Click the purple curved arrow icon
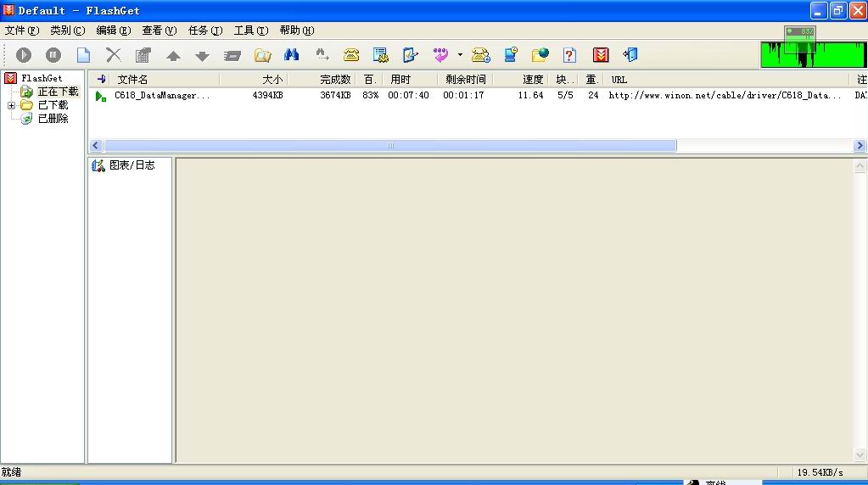 pyautogui.click(x=440, y=55)
